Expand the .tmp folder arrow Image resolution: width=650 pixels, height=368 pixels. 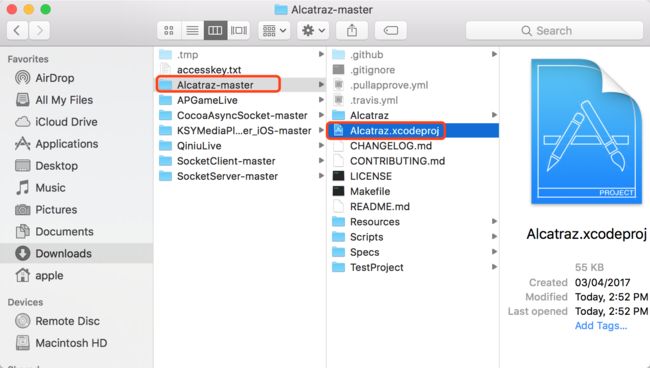[321, 54]
